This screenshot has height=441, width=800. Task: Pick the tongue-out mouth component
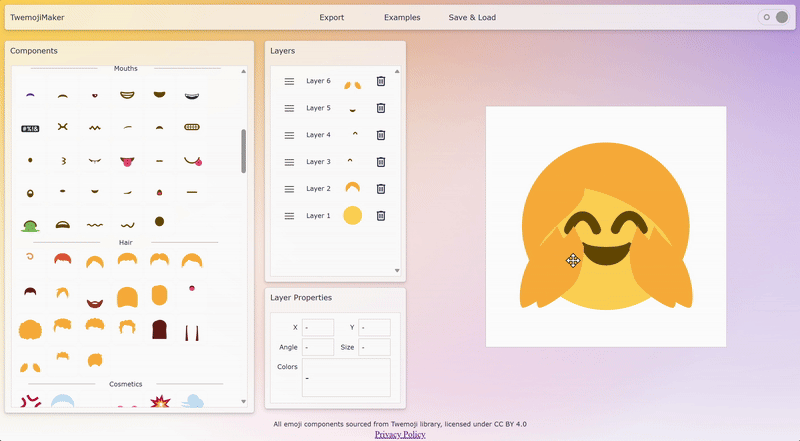click(126, 160)
